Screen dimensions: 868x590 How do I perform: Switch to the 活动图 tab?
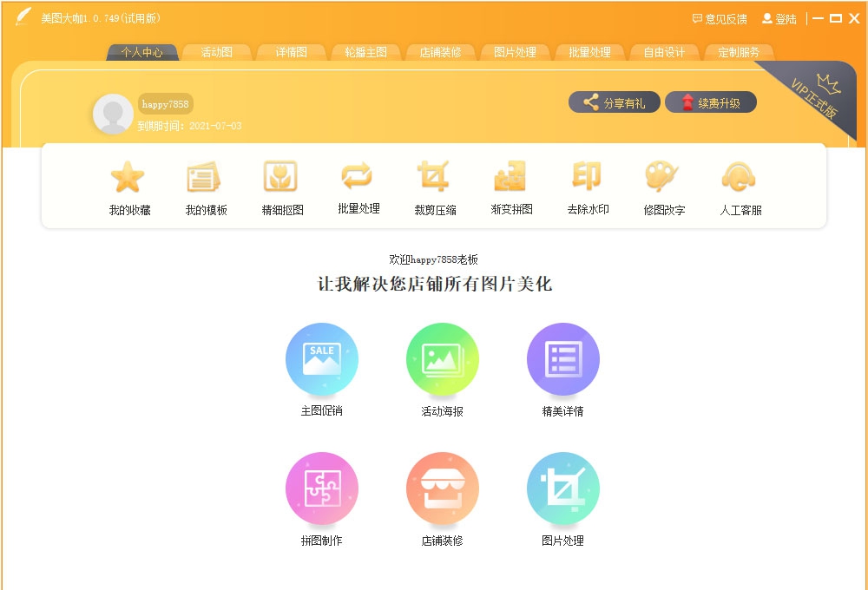(x=217, y=52)
